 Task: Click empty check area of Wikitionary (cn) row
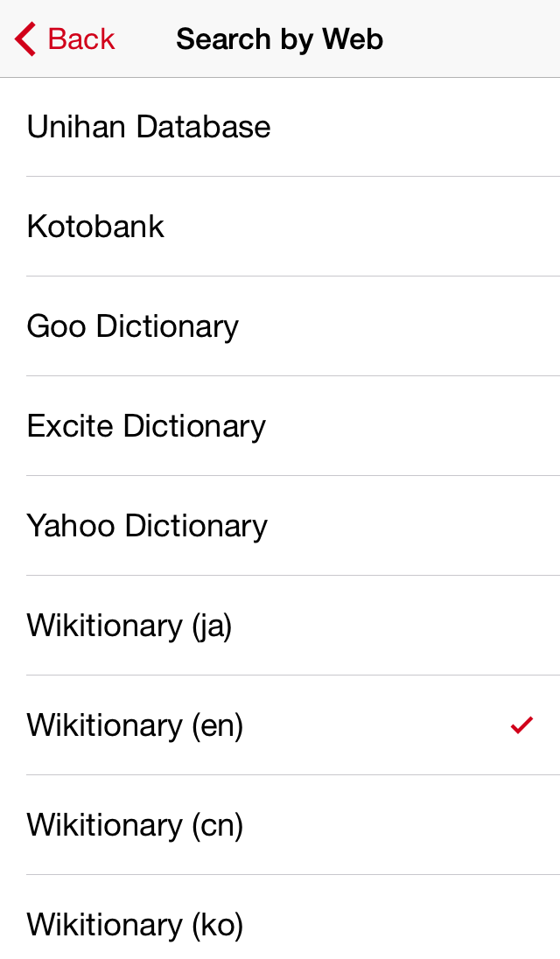coord(521,826)
